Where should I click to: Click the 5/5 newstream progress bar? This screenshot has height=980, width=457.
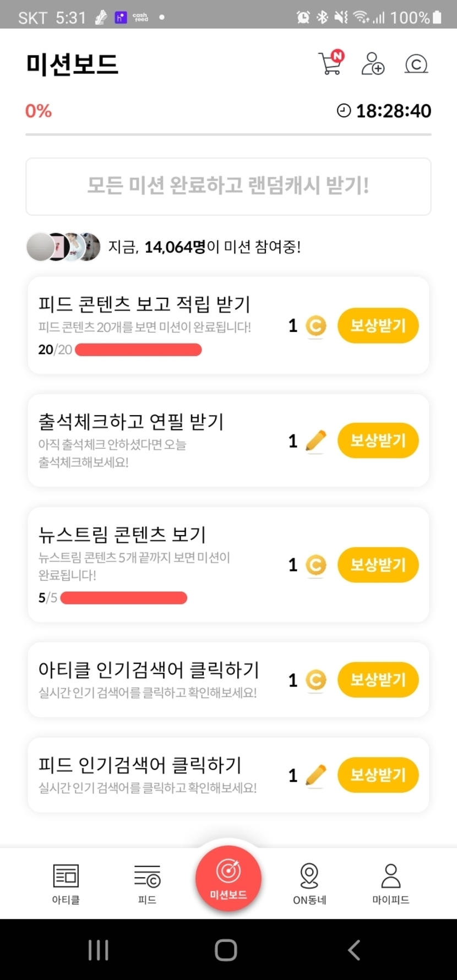pyautogui.click(x=124, y=598)
